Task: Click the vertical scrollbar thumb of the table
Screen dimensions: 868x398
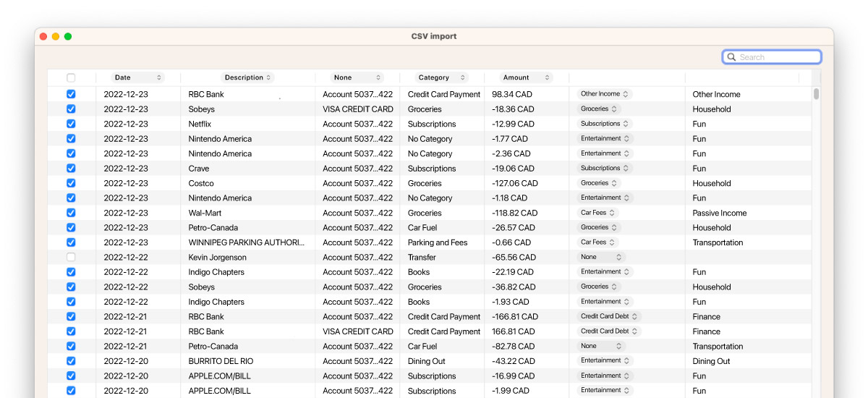Action: [816, 93]
